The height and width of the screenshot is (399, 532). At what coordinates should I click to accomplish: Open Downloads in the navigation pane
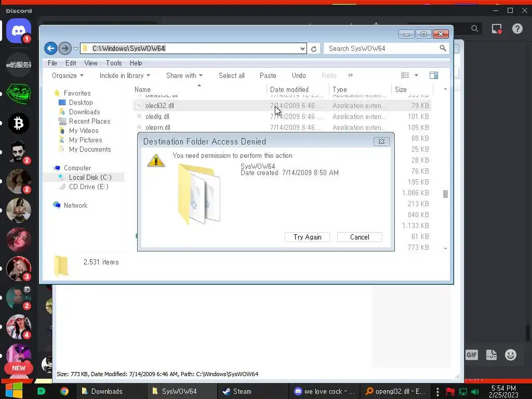pos(85,112)
